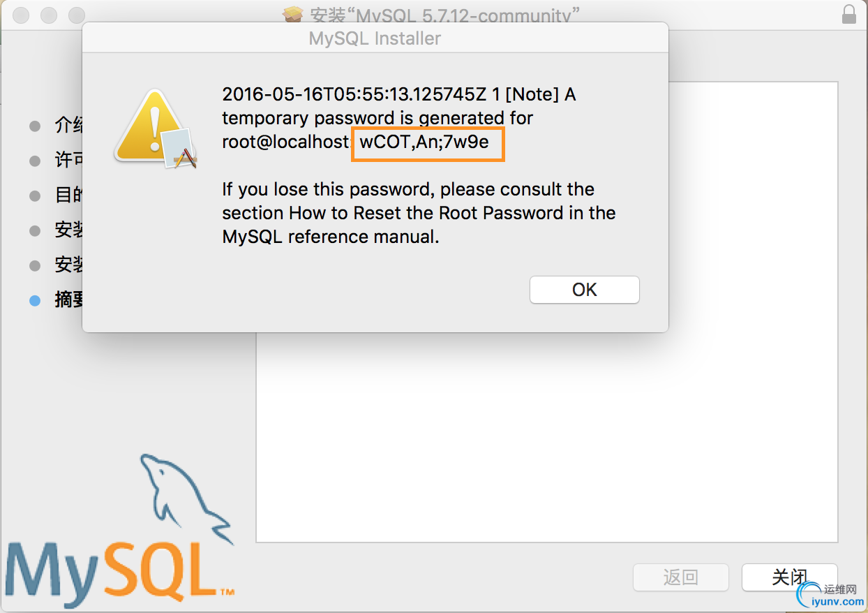Click the 关闭 close button

[x=789, y=577]
